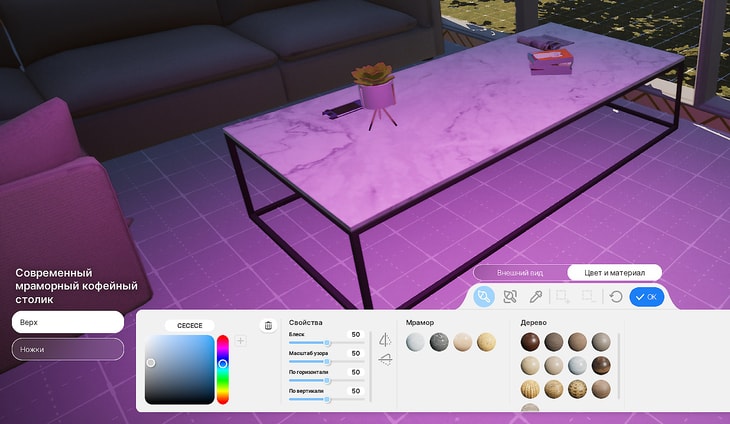This screenshot has width=730, height=424.
Task: Select the Верх part button
Action: point(68,322)
